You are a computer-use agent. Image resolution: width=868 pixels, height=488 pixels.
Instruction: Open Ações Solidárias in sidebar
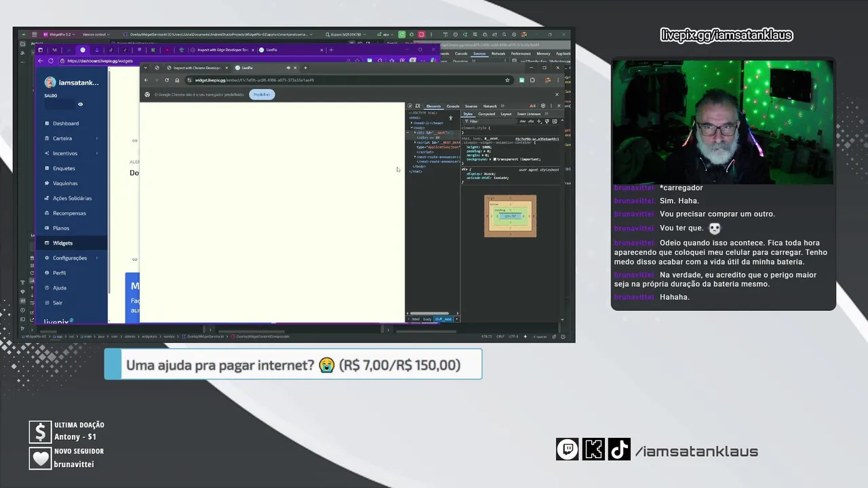(x=72, y=198)
